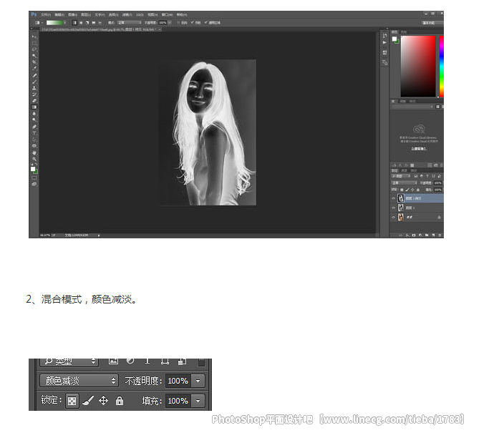The height and width of the screenshot is (433, 504).
Task: Select the Move tool in toolbox
Action: click(34, 37)
